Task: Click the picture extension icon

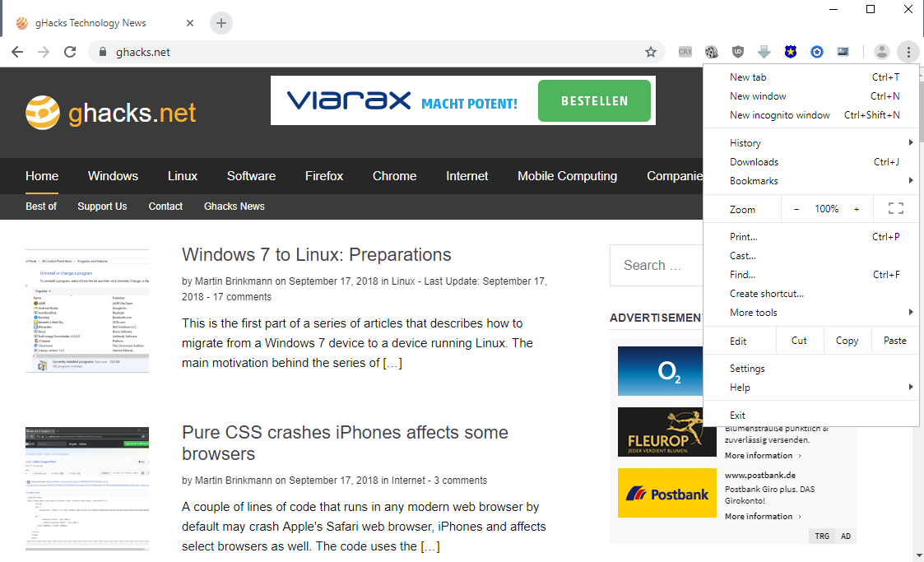Action: click(843, 52)
